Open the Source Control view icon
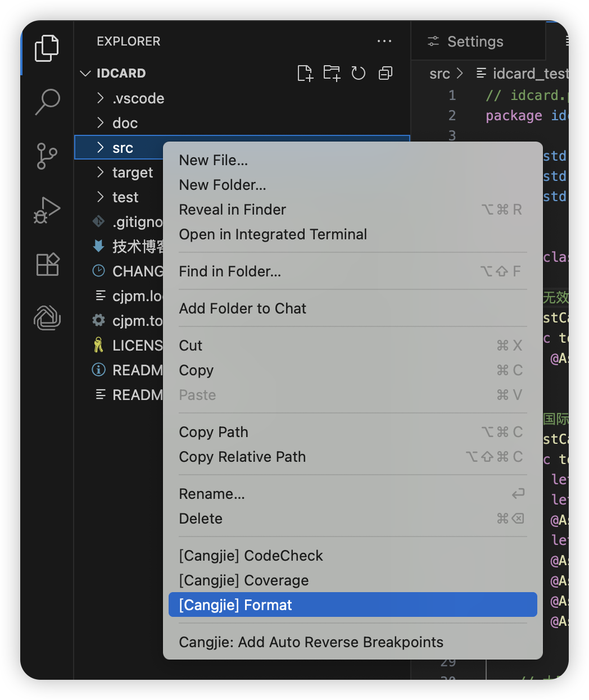This screenshot has width=589, height=700. [x=47, y=156]
